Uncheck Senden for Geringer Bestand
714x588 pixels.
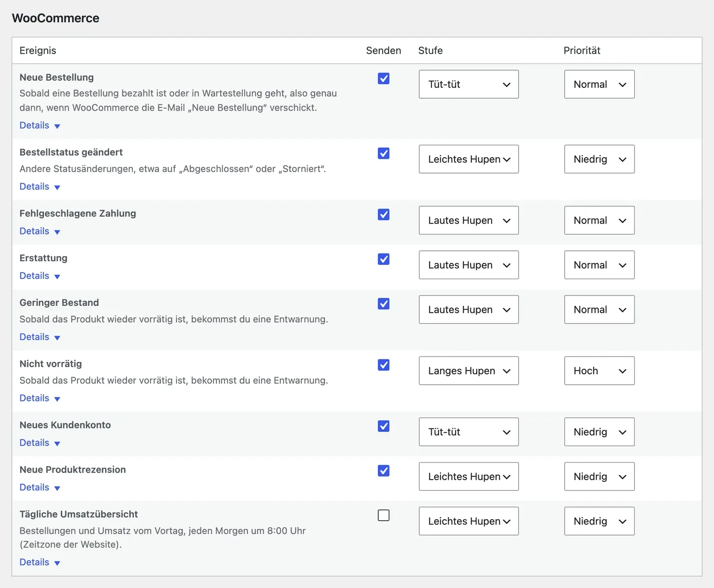pos(383,303)
